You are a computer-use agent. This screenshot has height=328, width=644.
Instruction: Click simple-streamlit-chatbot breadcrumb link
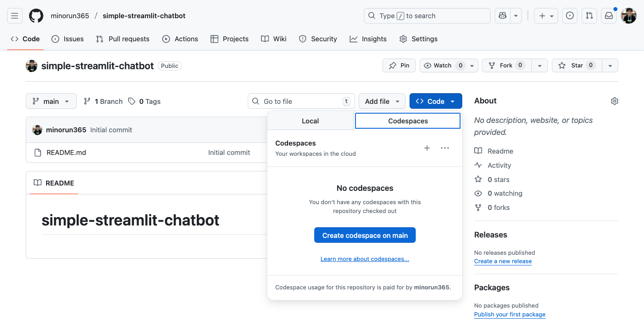144,16
